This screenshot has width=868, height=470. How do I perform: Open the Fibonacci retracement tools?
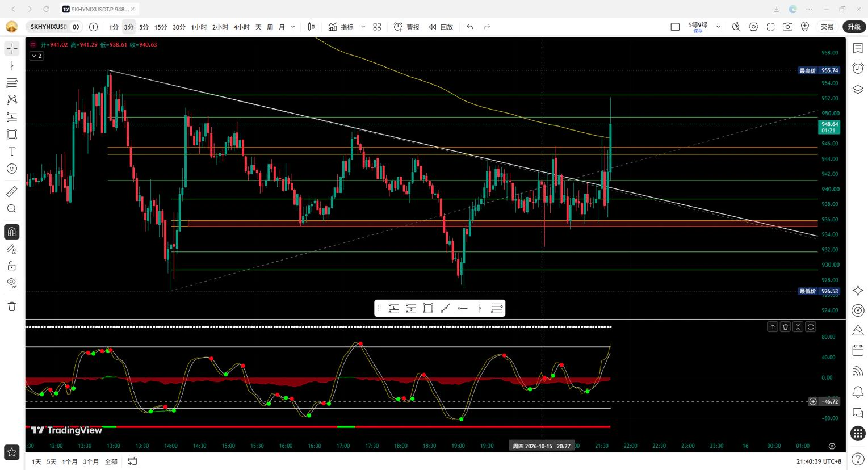(12, 83)
